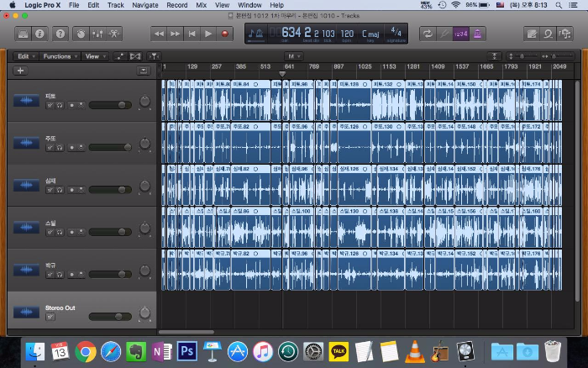Toggle the purple 1234 Count-in button
Image resolution: width=588 pixels, height=368 pixels.
461,34
